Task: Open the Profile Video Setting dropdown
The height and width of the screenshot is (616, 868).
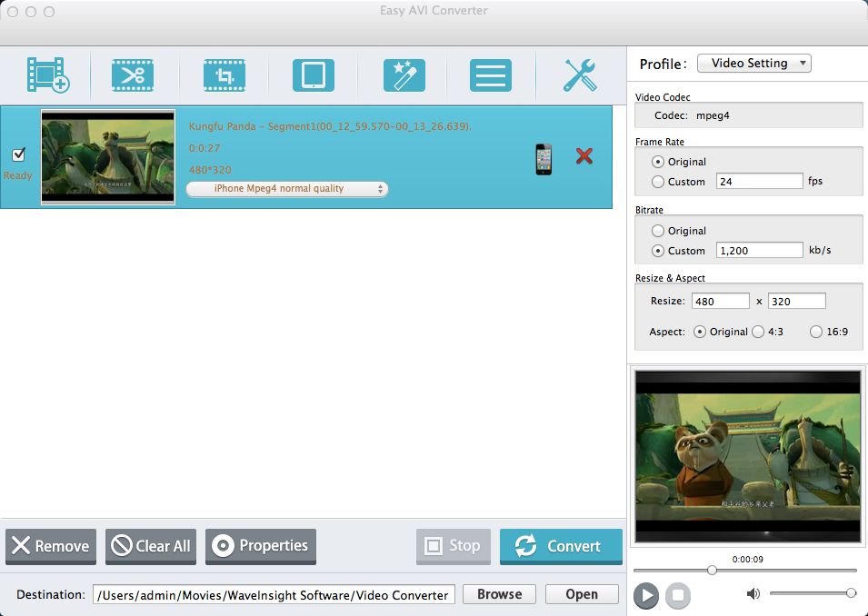Action: point(754,63)
